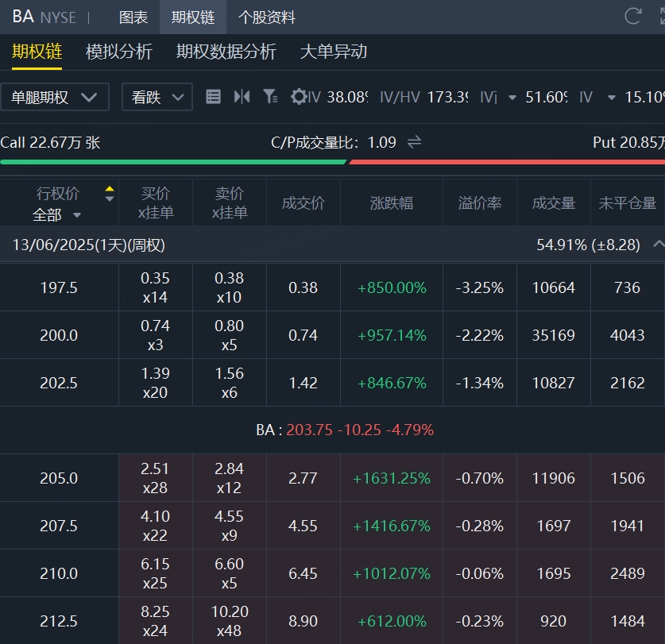Screen dimensions: 665x644
Task: Click the 成交量 column header
Action: [x=554, y=203]
